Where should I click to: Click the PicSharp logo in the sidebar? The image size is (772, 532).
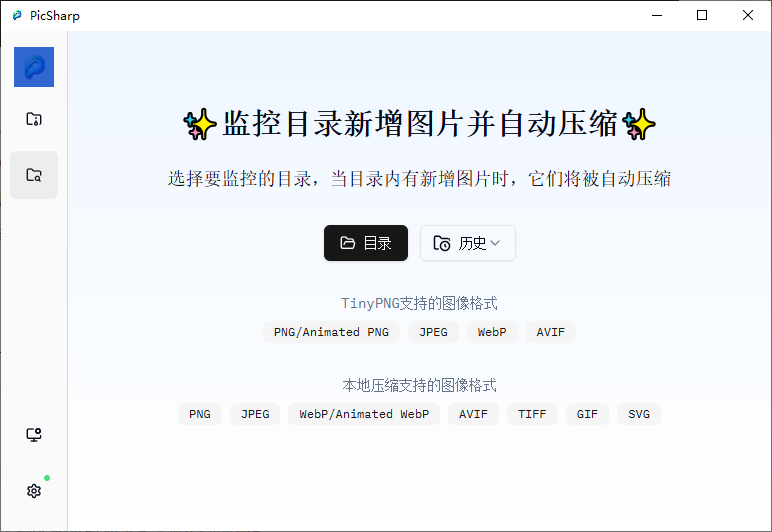click(x=34, y=67)
